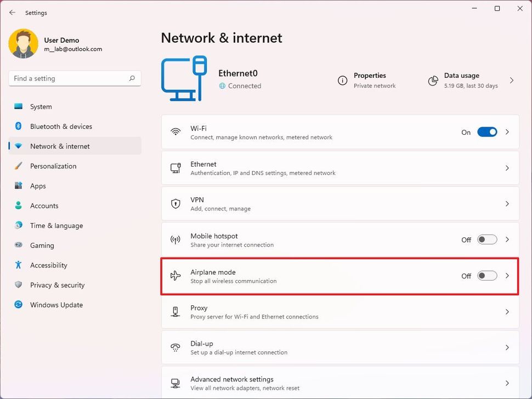
Task: Open VPN settings via the shield icon
Action: (x=176, y=203)
